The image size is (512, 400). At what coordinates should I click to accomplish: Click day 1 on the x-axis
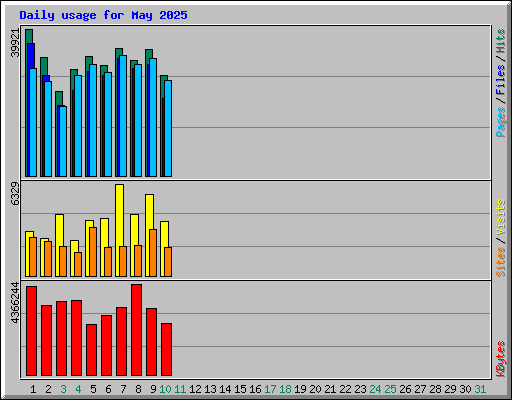(x=33, y=389)
